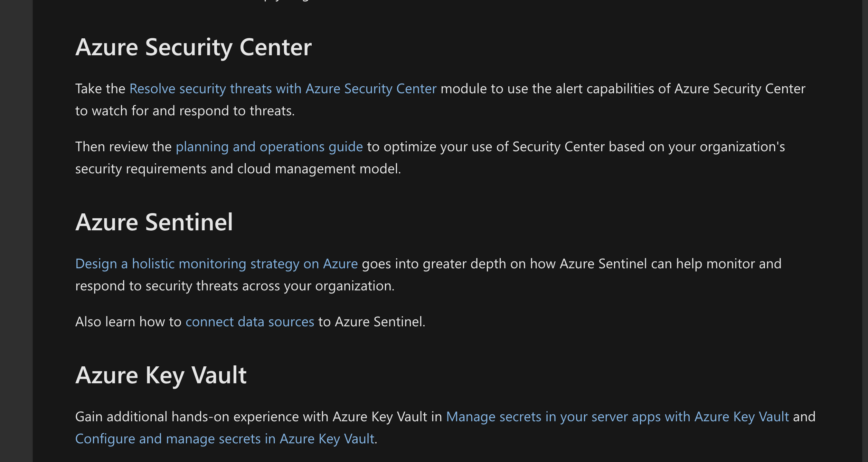This screenshot has width=868, height=462.
Task: Follow the Design a holistic monitoring strategy link
Action: [216, 264]
